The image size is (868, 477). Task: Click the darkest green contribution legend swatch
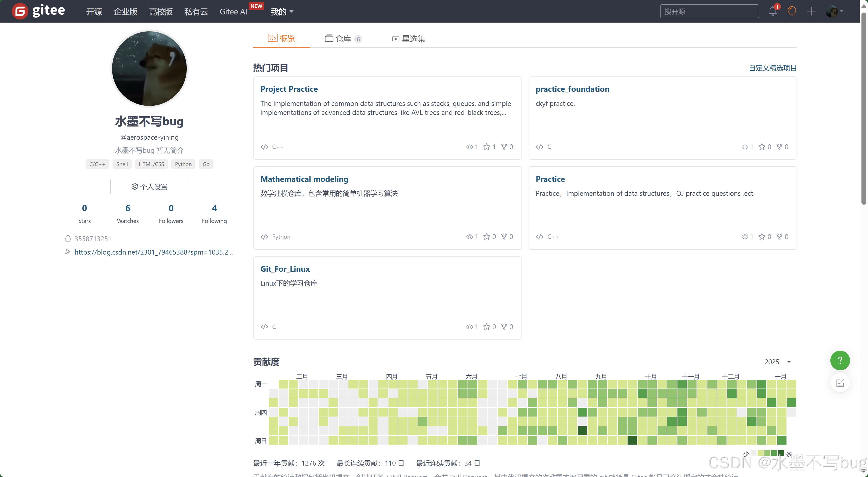pos(781,453)
